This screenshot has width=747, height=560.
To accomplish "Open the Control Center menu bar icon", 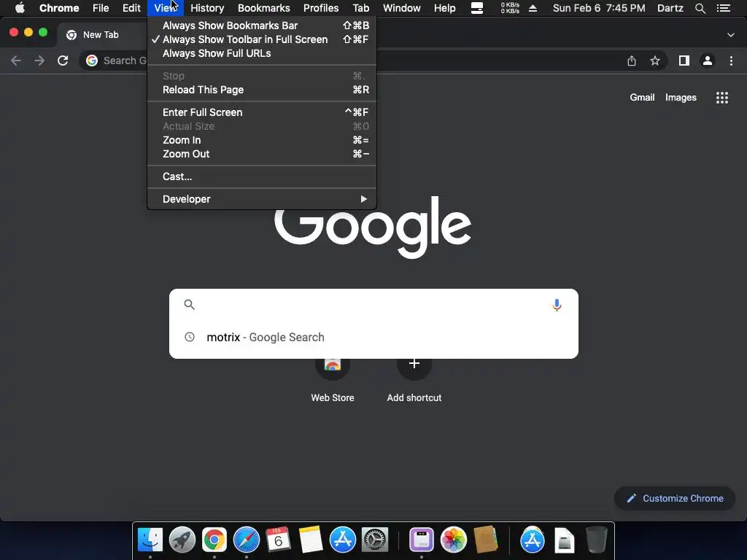I will (724, 8).
